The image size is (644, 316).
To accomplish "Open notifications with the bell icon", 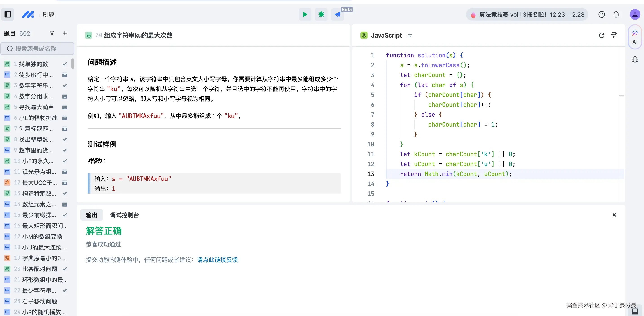I will pos(616,14).
